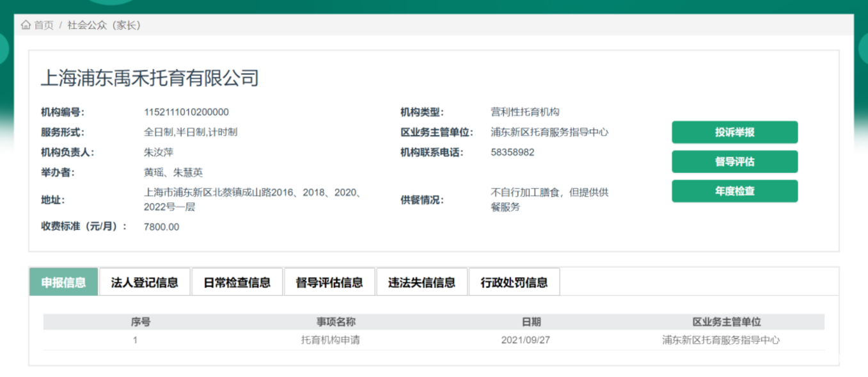
Task: Click meal info 不自行加工膳食，但提供供餐服务
Action: pos(549,200)
